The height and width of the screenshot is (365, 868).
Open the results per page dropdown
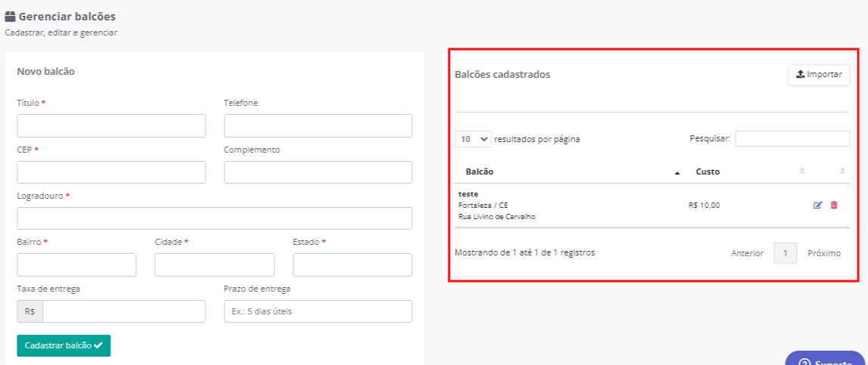pyautogui.click(x=473, y=139)
